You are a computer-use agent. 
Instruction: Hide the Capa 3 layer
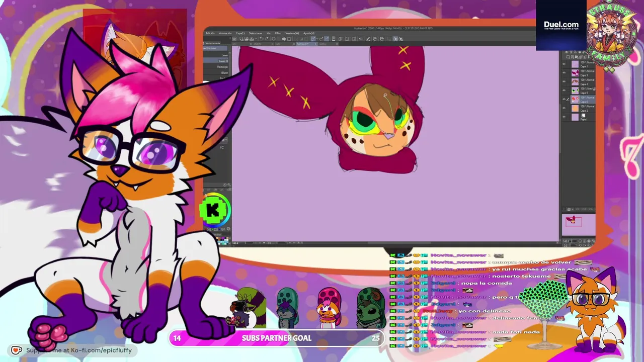click(x=563, y=72)
